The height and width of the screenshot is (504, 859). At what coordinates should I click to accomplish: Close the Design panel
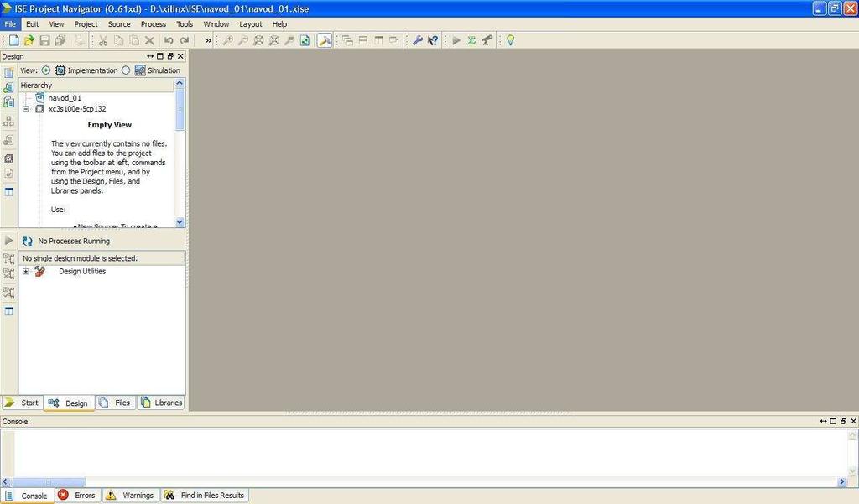[x=180, y=56]
